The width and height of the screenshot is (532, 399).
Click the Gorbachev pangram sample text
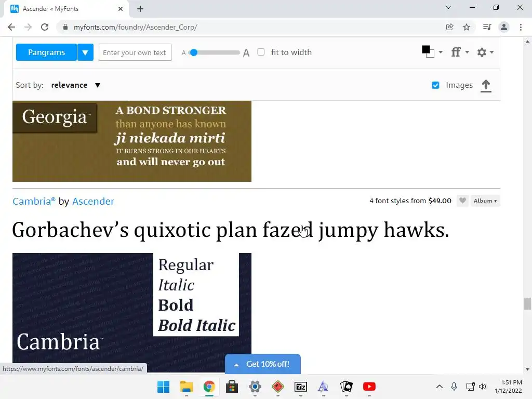[231, 230]
